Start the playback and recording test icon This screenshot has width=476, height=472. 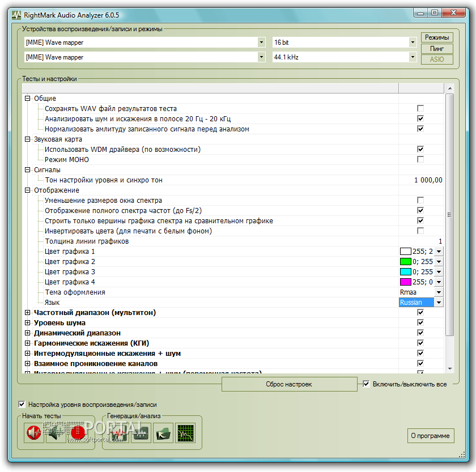34,432
